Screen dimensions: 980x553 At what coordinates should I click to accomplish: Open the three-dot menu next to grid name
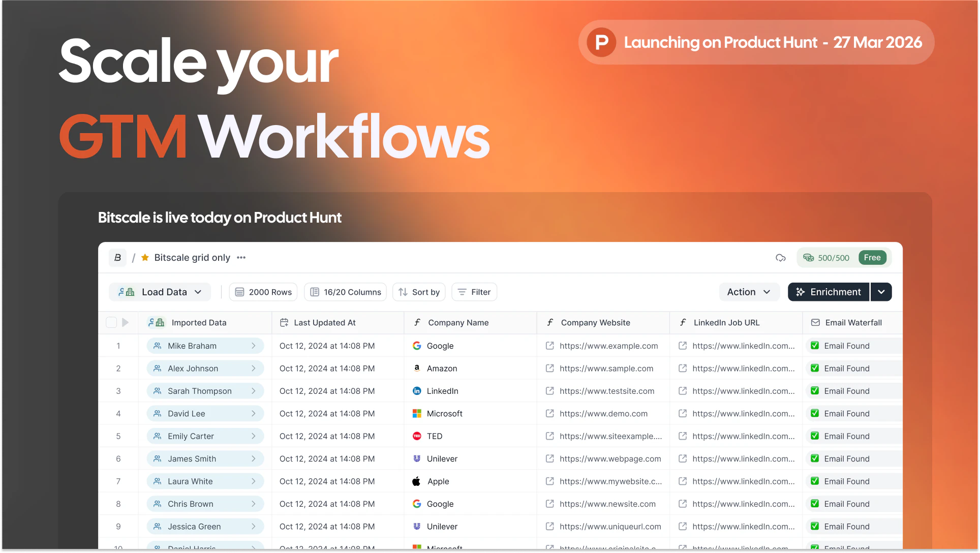(241, 258)
